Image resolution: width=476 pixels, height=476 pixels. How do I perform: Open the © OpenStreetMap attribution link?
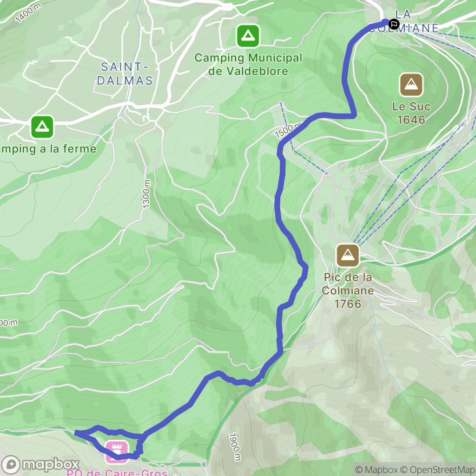tap(437, 470)
